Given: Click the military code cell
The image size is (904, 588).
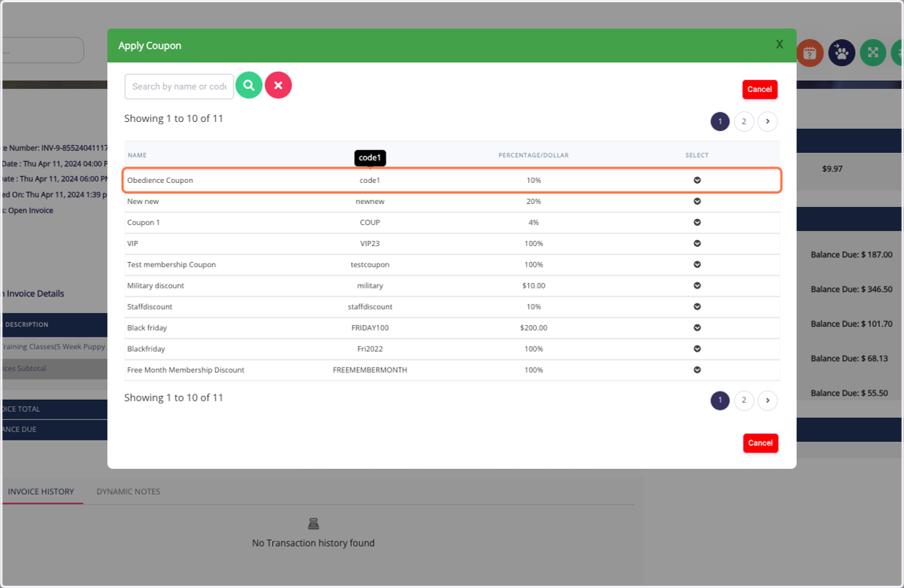Looking at the screenshot, I should (x=370, y=286).
